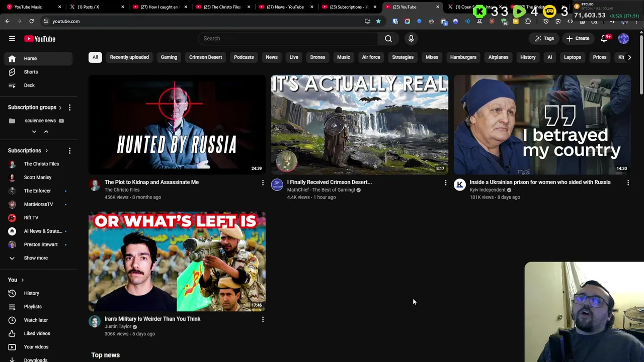The width and height of the screenshot is (644, 362).
Task: Open the account avatar menu
Action: pyautogui.click(x=623, y=38)
